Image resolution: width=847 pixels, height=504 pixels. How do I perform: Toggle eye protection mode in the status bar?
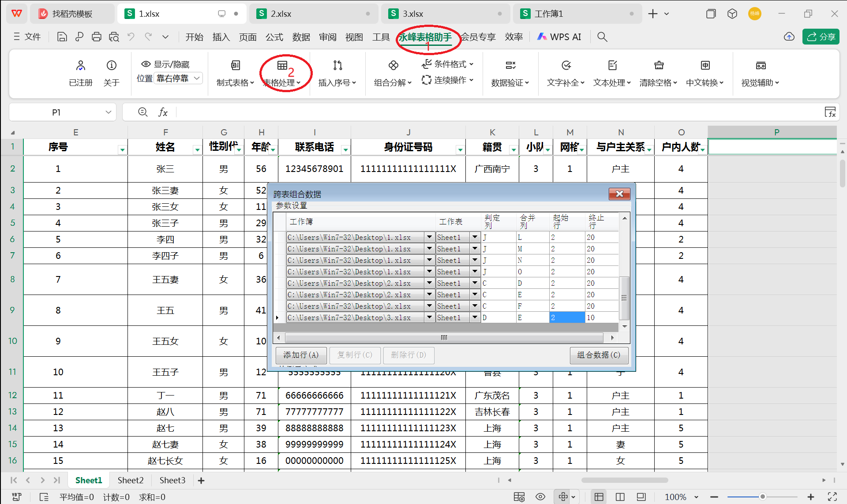click(x=540, y=497)
